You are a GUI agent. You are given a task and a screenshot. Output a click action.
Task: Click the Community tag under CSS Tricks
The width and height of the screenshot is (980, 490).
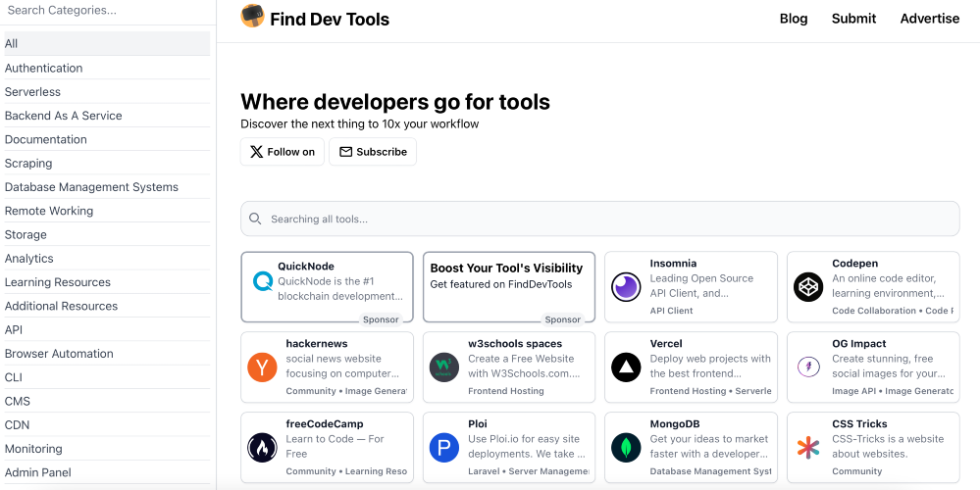click(x=856, y=471)
